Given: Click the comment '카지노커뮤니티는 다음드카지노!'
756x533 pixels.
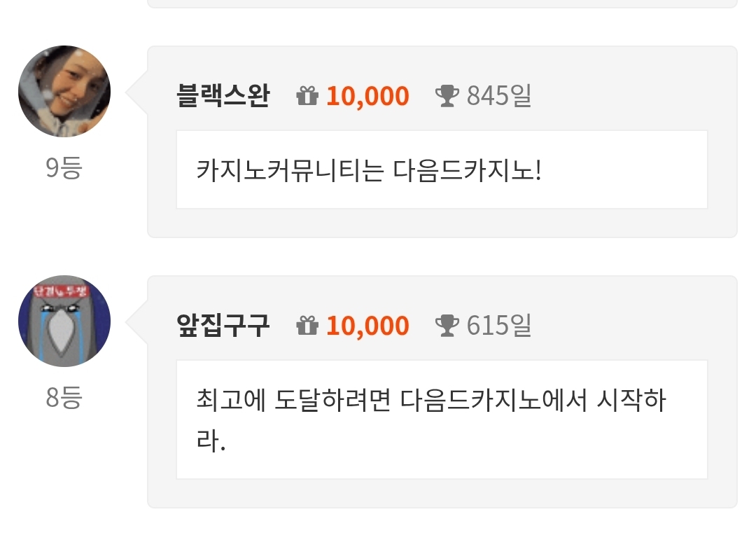Looking at the screenshot, I should [x=369, y=171].
